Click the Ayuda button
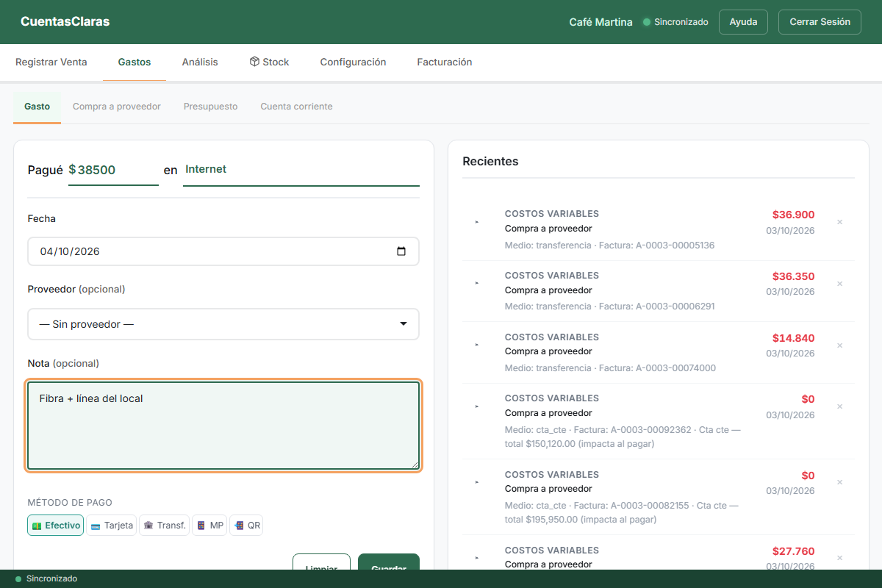The height and width of the screenshot is (588, 882). tap(743, 22)
